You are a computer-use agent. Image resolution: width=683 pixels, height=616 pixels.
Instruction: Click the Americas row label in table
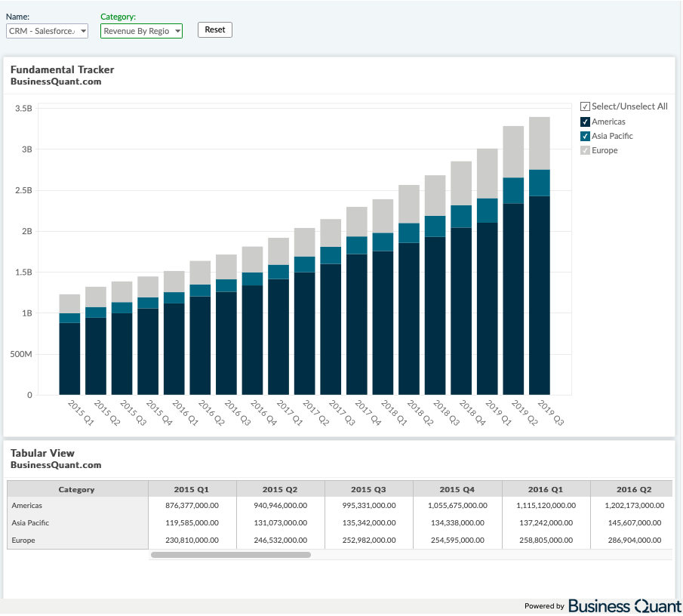(x=28, y=506)
